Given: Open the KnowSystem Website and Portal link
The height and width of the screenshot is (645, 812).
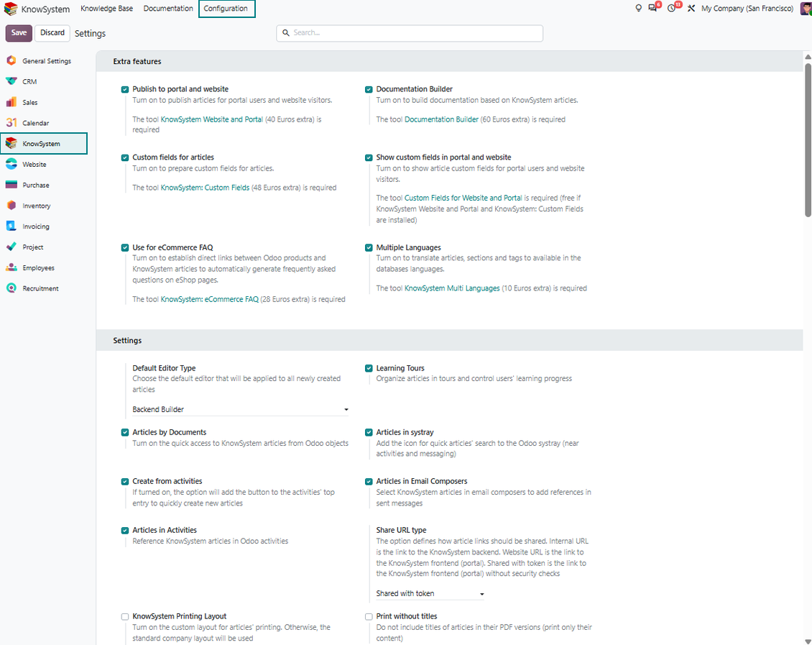Looking at the screenshot, I should tap(212, 119).
